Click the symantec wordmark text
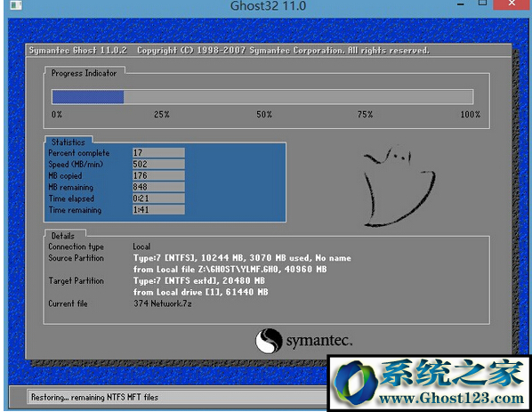This screenshot has height=412, width=532. [319, 341]
